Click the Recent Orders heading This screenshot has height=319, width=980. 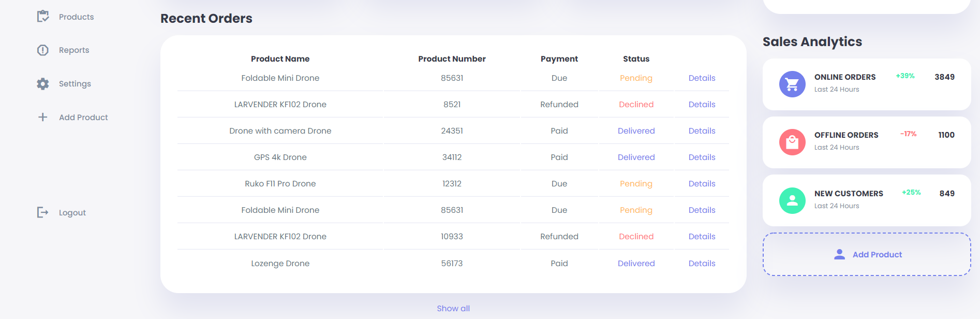click(x=206, y=19)
